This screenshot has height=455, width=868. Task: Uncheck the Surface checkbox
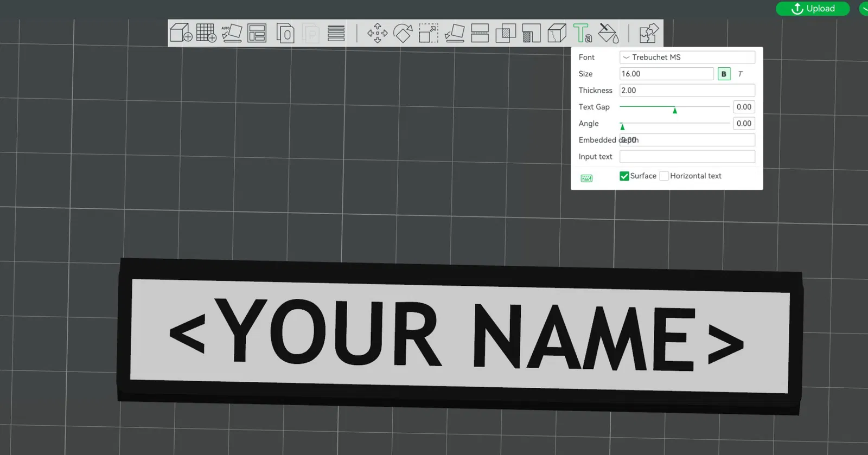click(624, 176)
